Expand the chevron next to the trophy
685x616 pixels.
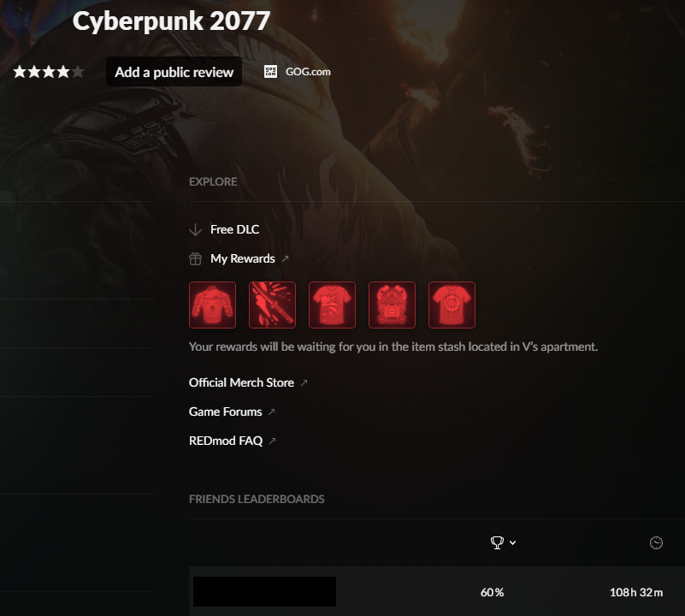(513, 542)
